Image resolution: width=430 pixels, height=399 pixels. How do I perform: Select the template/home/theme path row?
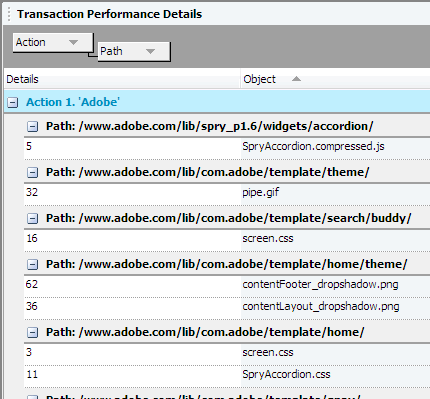click(227, 264)
